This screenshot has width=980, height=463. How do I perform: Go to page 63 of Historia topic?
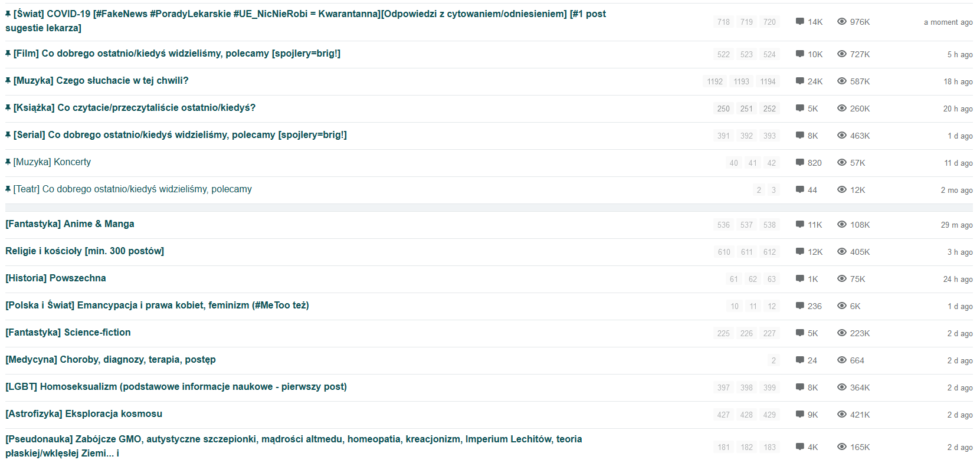pos(771,279)
